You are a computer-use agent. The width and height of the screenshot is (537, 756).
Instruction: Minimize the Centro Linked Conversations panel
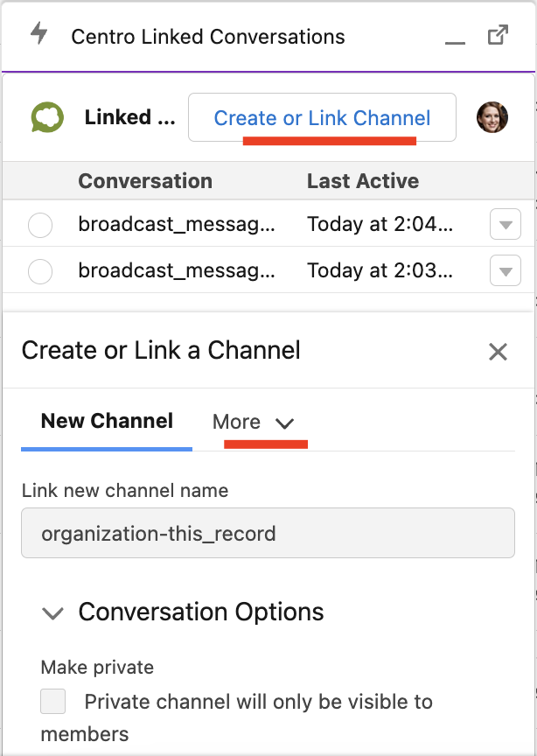click(x=455, y=37)
